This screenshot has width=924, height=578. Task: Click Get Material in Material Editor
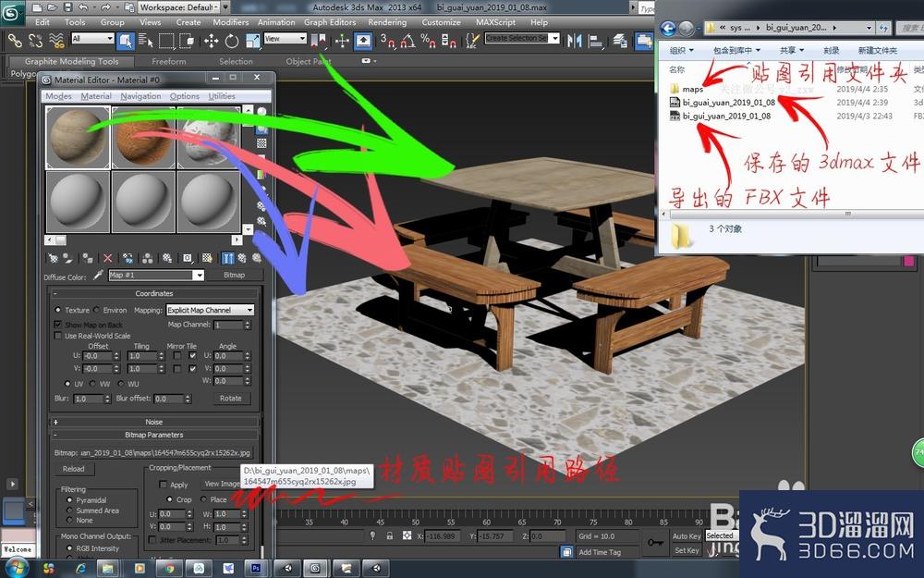pyautogui.click(x=53, y=258)
